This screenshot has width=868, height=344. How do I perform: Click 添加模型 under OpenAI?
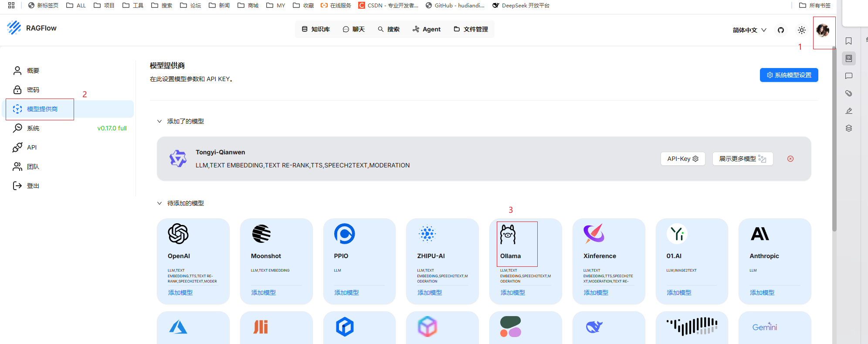point(180,293)
